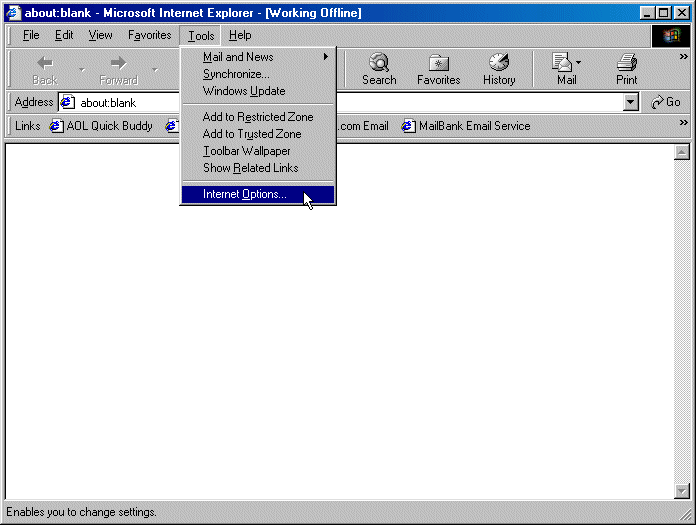The height and width of the screenshot is (525, 696).
Task: Close the Internet Explorer window
Action: point(681,13)
